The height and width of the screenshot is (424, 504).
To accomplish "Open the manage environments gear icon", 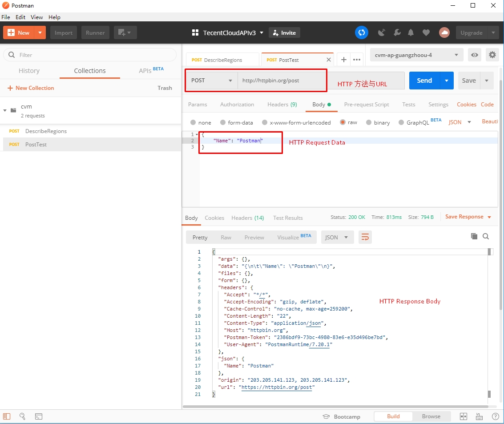I will (x=492, y=55).
